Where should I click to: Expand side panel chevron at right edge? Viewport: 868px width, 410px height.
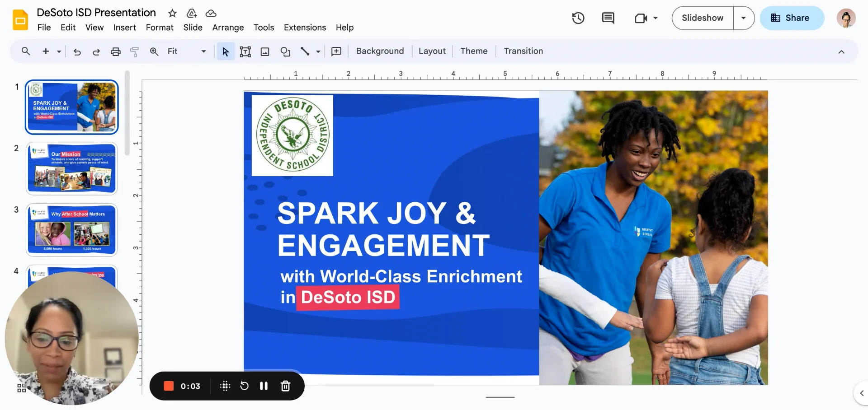tap(861, 393)
